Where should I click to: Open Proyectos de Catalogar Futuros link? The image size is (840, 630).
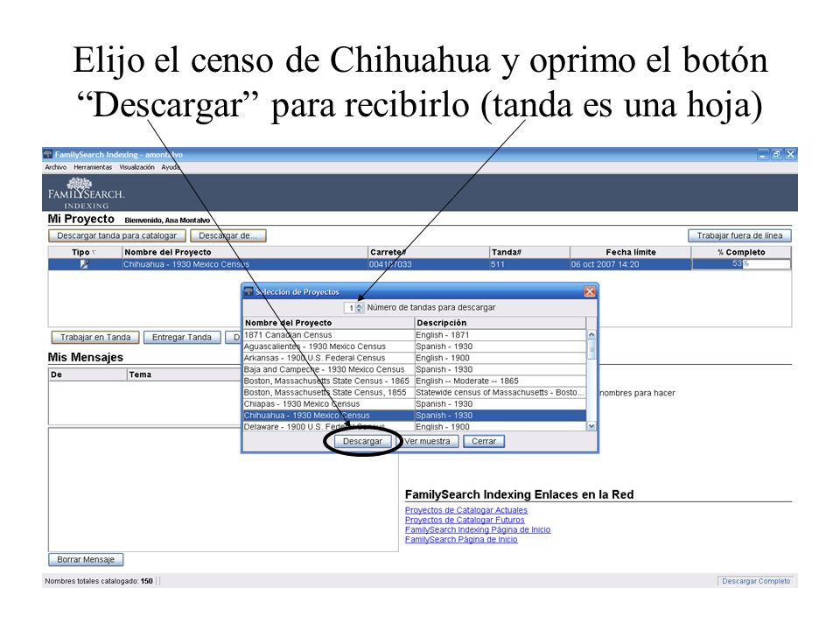click(465, 520)
